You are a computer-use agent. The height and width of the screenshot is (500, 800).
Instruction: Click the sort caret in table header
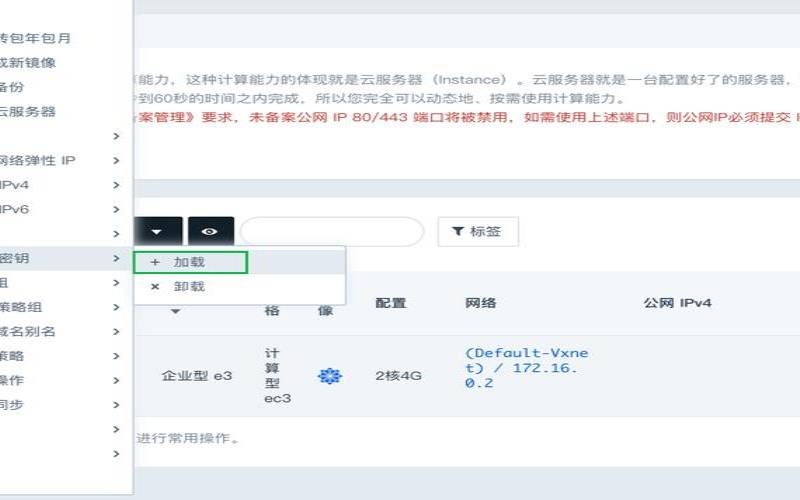(176, 311)
